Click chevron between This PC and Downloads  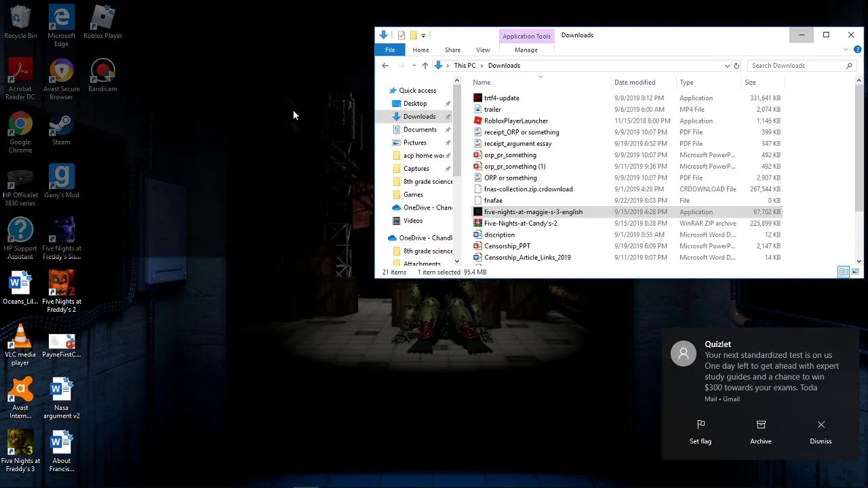point(482,66)
